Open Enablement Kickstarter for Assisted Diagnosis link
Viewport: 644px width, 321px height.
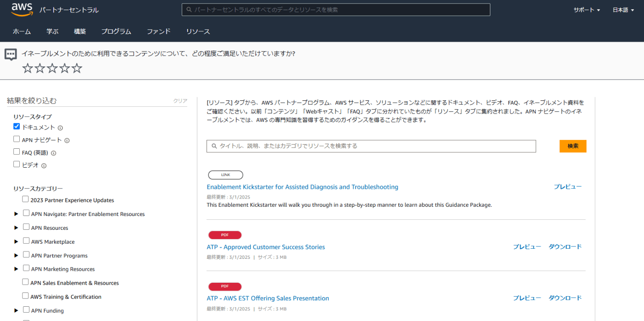[x=303, y=187]
